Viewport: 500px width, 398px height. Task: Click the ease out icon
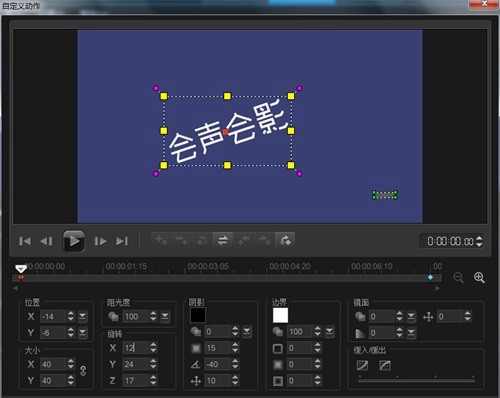(385, 365)
